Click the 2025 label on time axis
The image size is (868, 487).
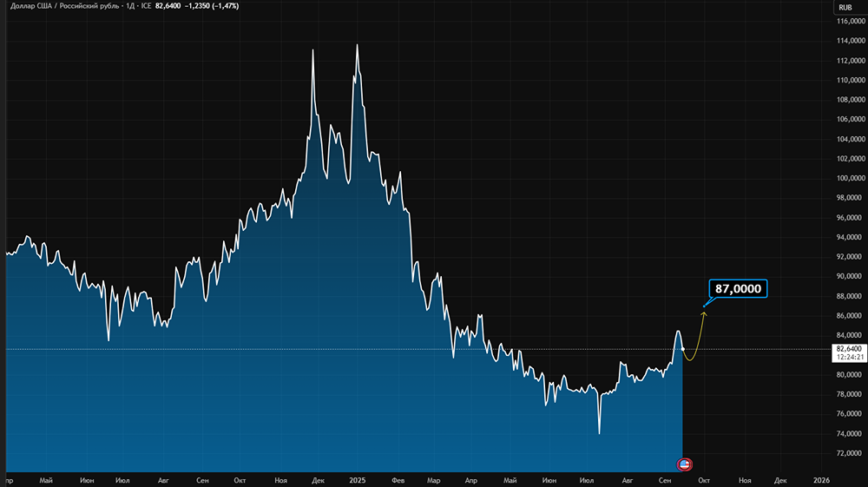358,480
